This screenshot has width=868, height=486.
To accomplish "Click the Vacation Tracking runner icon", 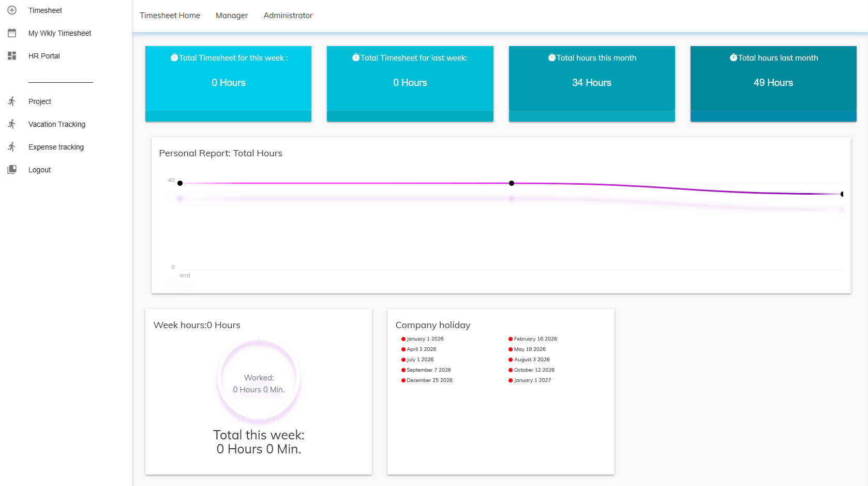I will click(12, 124).
